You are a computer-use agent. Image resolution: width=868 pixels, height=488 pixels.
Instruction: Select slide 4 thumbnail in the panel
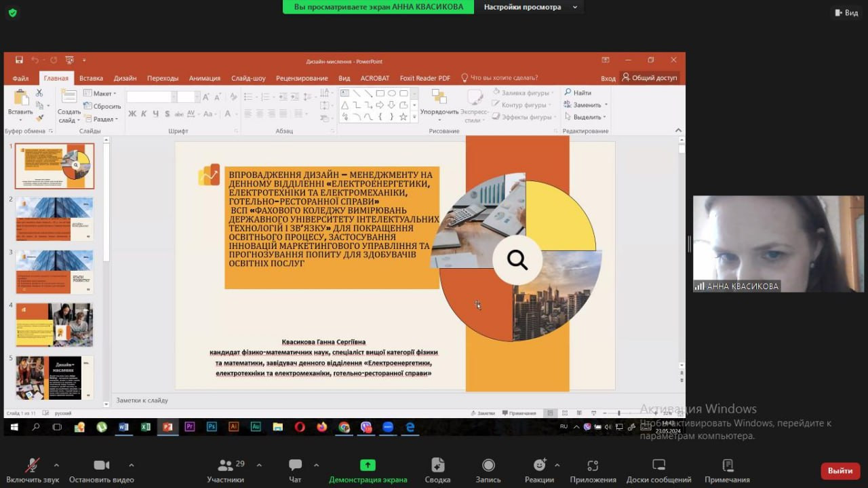(54, 324)
